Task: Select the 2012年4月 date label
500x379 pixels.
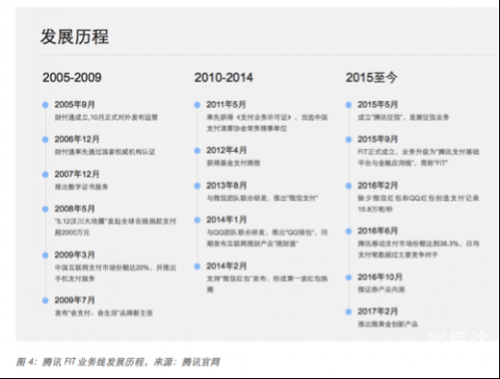Action: 227,150
